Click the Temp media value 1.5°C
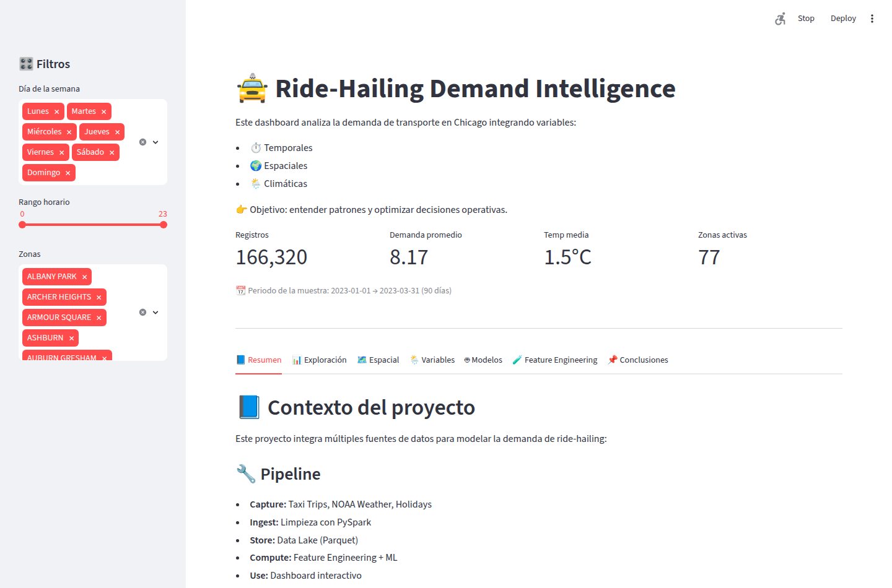892x588 pixels. point(567,257)
